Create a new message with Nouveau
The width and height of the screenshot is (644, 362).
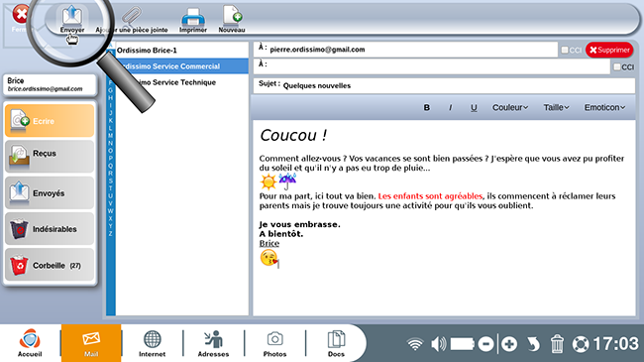click(x=232, y=20)
